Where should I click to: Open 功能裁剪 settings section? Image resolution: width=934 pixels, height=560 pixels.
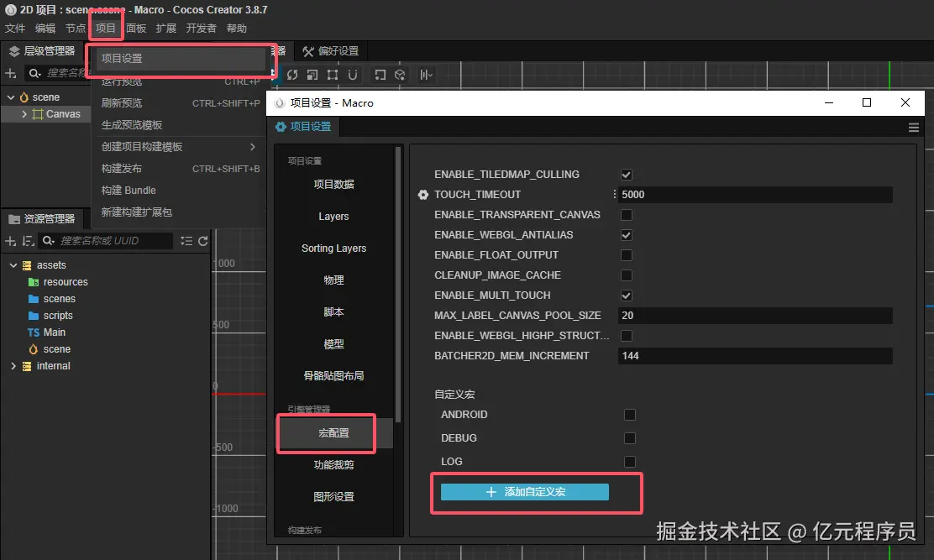tap(333, 465)
